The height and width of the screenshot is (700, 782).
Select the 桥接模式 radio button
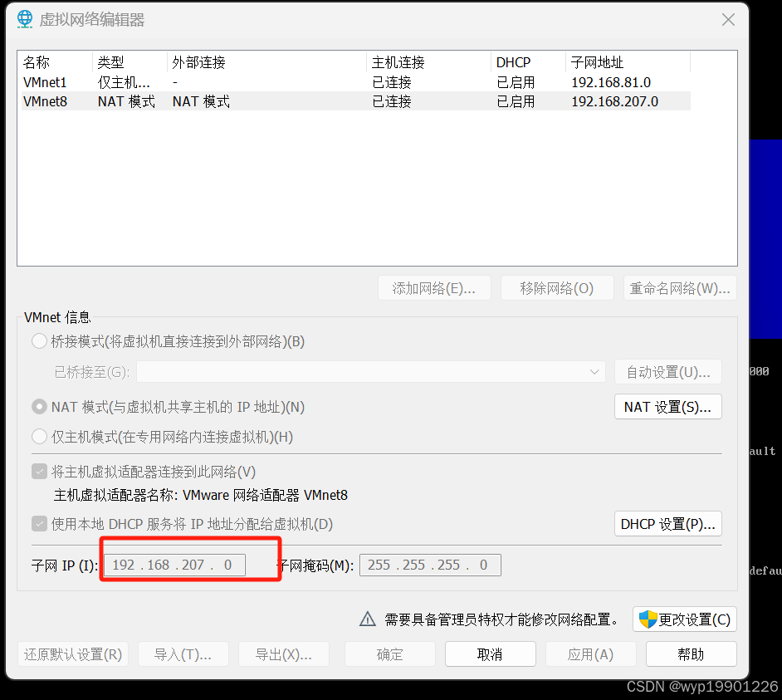pyautogui.click(x=39, y=342)
